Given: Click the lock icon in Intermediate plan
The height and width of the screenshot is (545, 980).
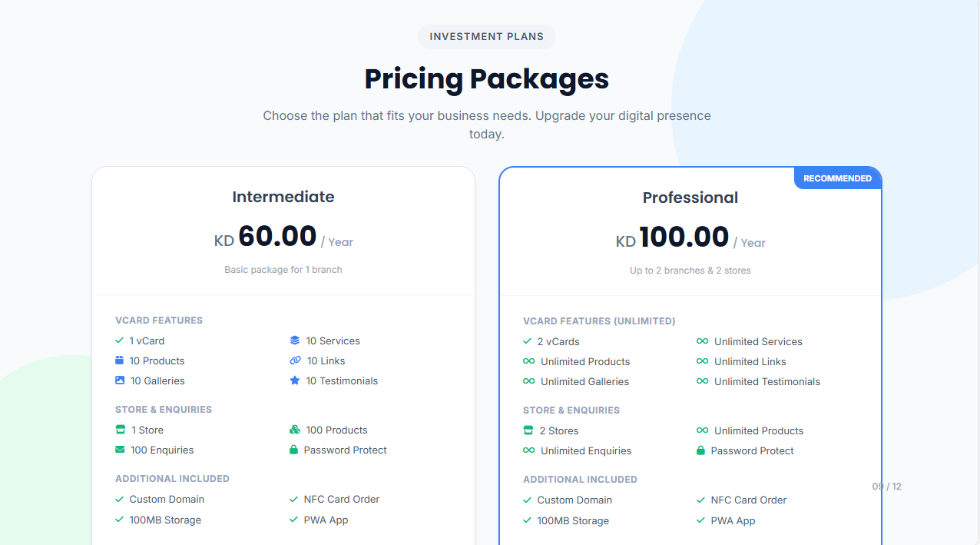Looking at the screenshot, I should click(293, 450).
